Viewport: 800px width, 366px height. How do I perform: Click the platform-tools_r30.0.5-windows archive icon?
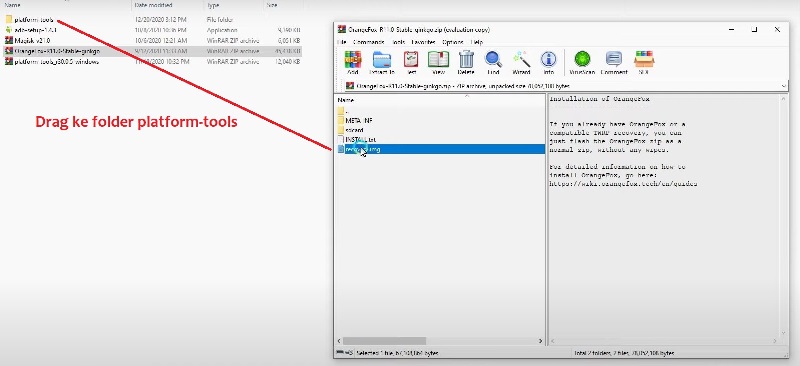pyautogui.click(x=9, y=62)
